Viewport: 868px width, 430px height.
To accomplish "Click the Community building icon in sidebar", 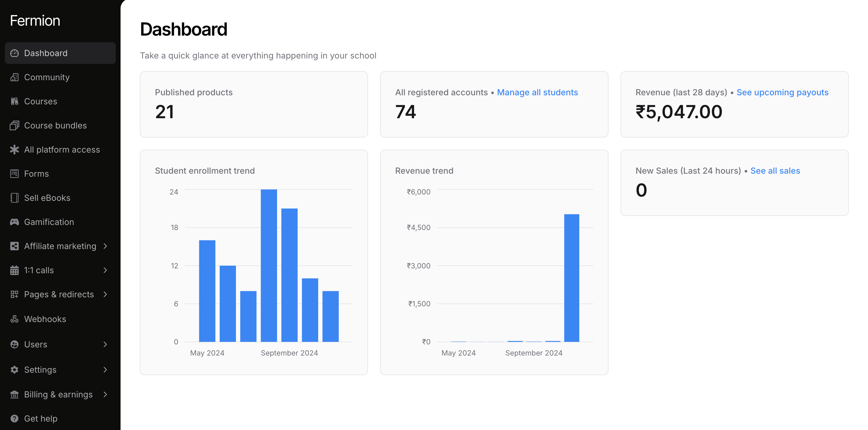I will coord(14,77).
